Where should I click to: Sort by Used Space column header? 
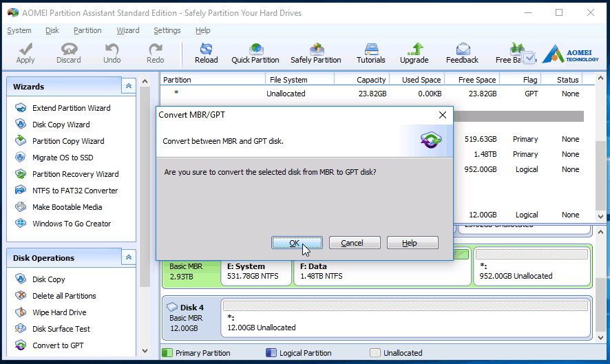(x=417, y=80)
